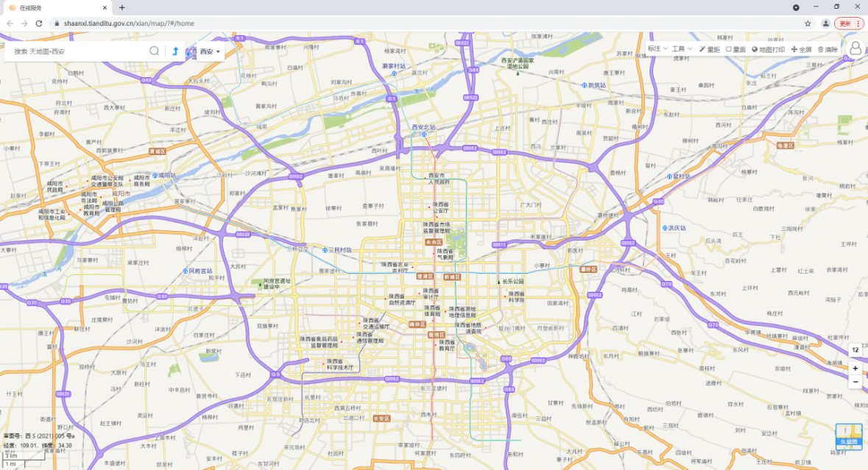Zoom out the map with minus button
868x470 pixels.
pyautogui.click(x=855, y=382)
